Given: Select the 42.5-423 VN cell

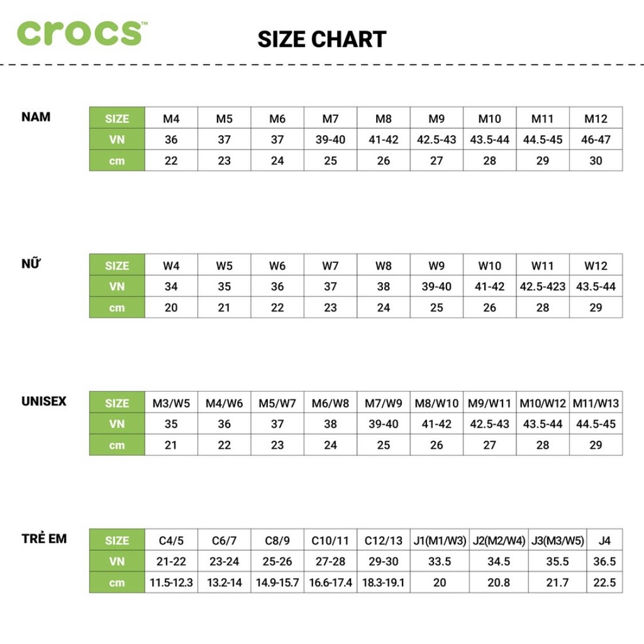Looking at the screenshot, I should (x=543, y=287).
